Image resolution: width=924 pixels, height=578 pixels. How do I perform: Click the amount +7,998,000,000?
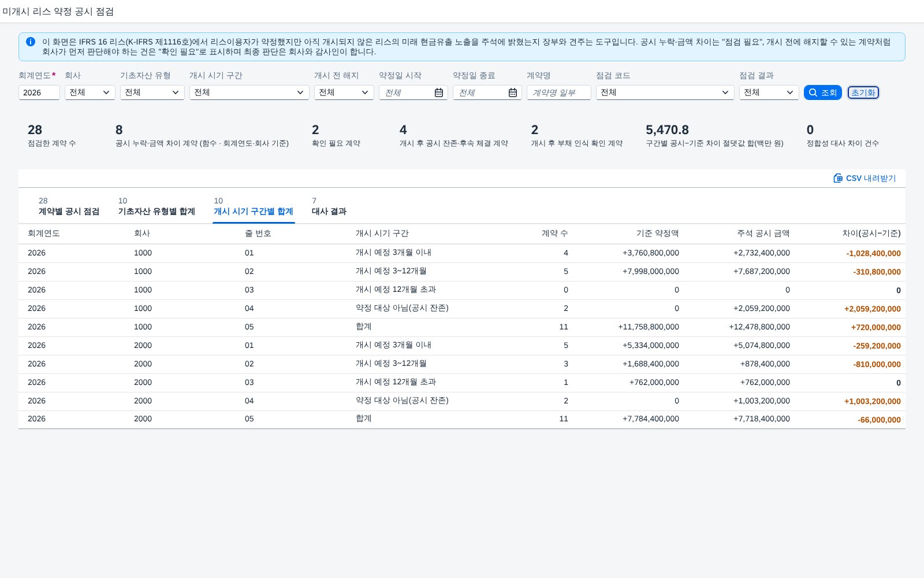click(x=651, y=271)
